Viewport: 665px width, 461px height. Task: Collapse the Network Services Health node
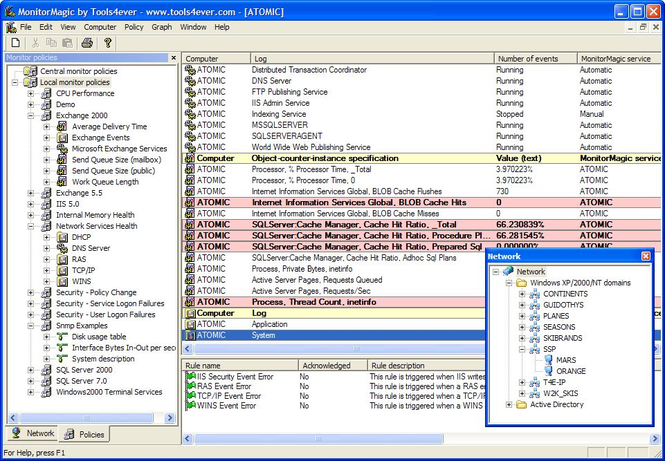(x=31, y=226)
